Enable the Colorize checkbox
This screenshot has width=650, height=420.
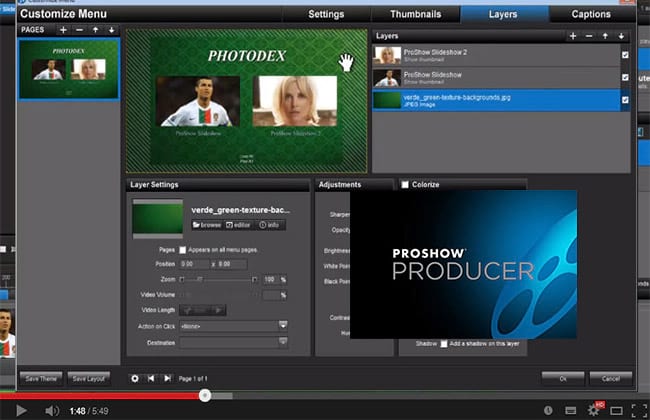(405, 185)
